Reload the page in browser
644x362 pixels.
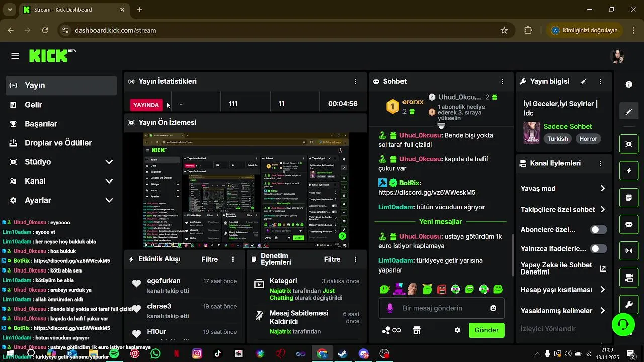point(45,30)
